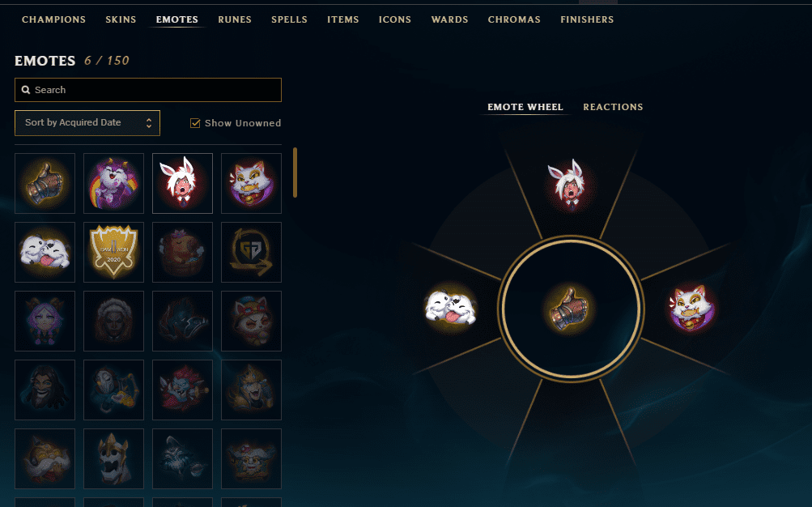
Task: Select the right wheel lucky cat slot
Action: 692,309
